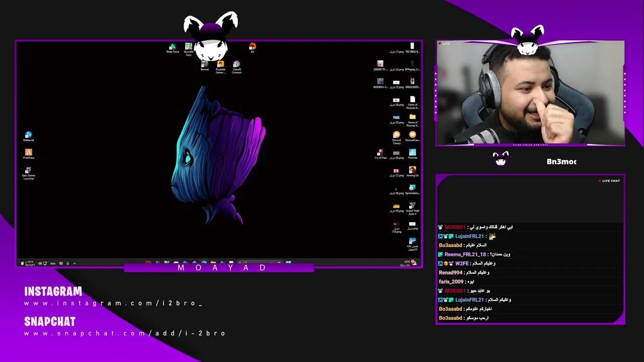
Task: Click the Renad994 username in chat
Action: pos(451,273)
